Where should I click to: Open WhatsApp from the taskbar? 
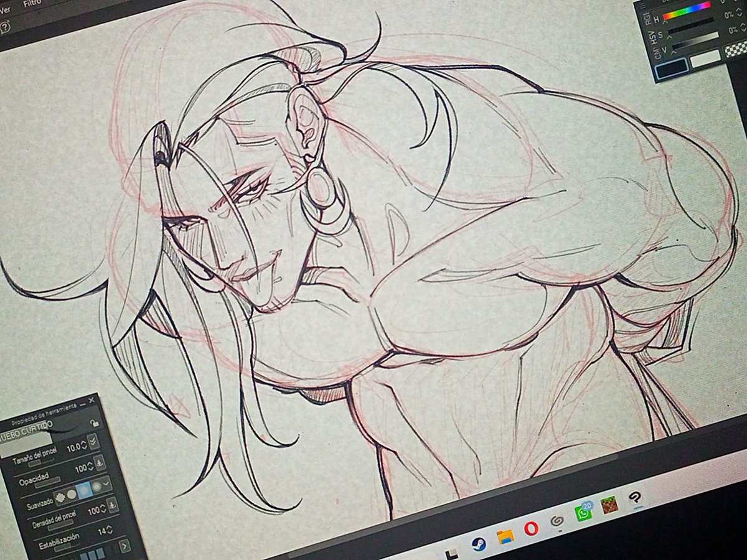pos(583,513)
